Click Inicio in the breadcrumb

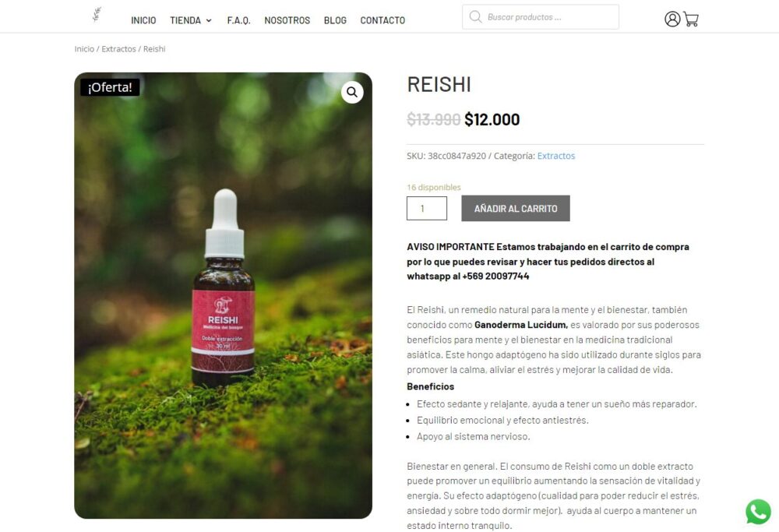tap(84, 49)
